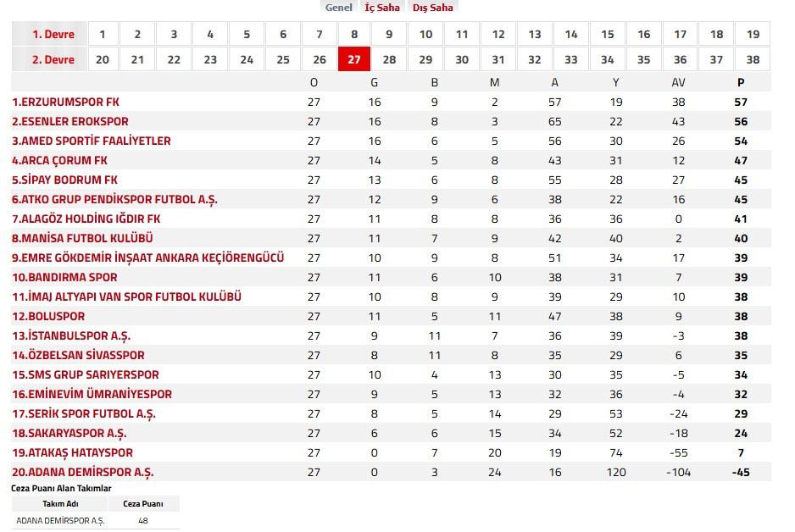Screen dimensions: 795x532
Task: View Manisa Futbol Kulübü team page
Action: [x=82, y=238]
